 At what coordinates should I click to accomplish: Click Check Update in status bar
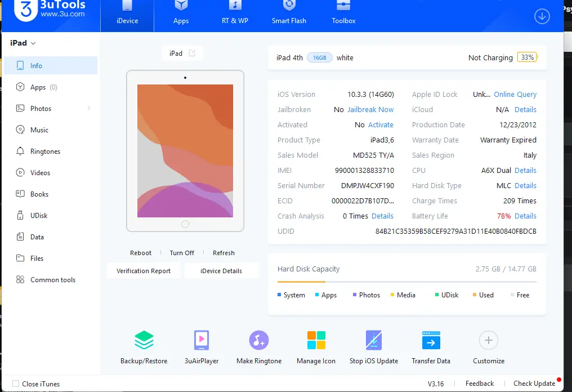pos(534,384)
